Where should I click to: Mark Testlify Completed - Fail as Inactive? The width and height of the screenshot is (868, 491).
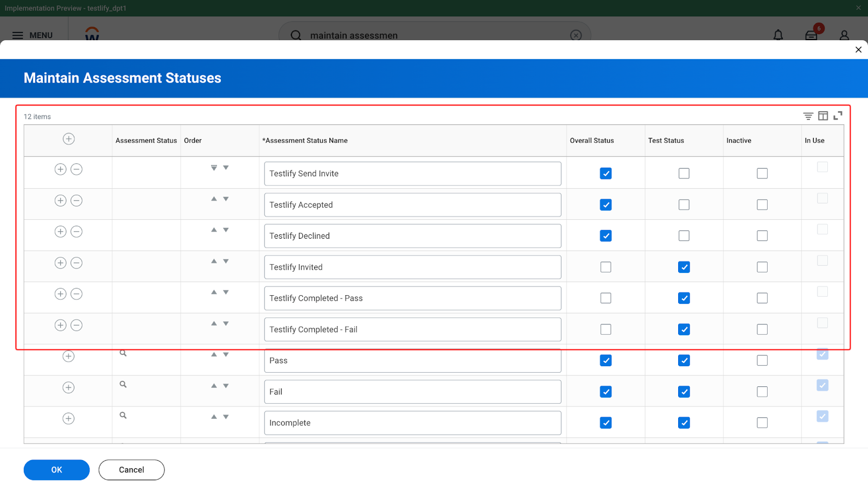point(762,329)
